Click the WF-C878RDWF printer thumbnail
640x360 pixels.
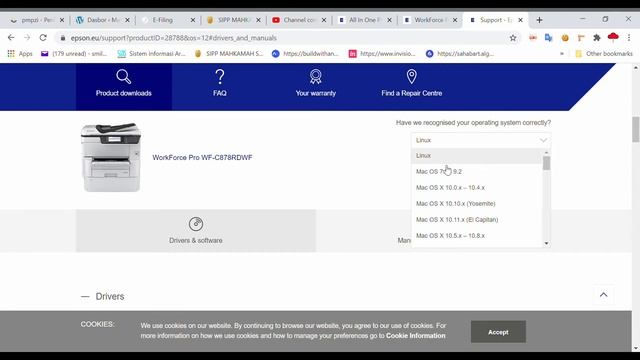[111, 157]
